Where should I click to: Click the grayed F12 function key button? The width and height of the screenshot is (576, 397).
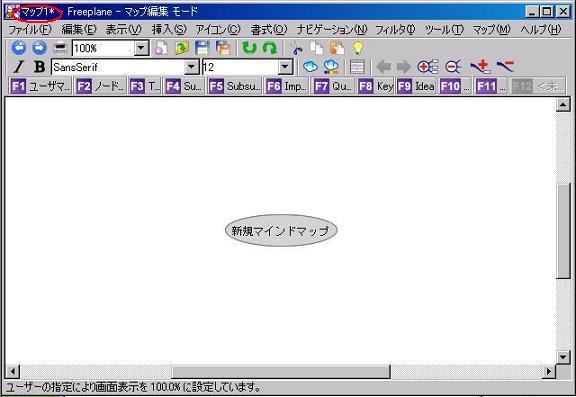[538, 86]
